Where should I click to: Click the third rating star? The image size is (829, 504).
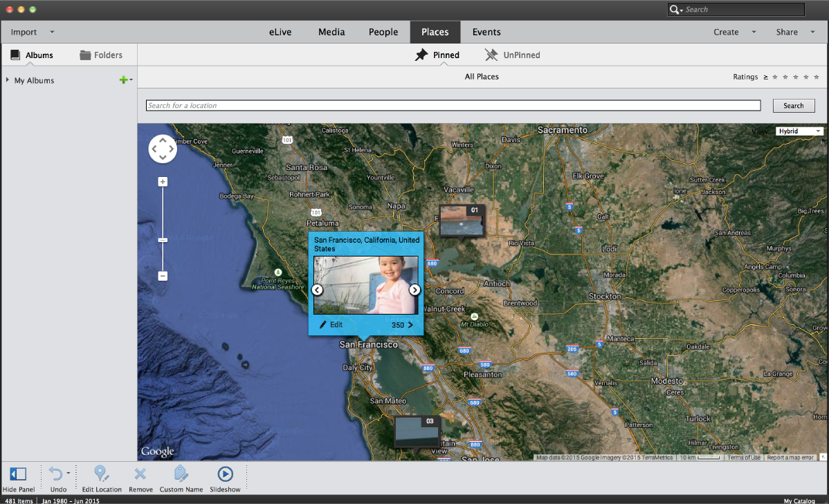click(796, 77)
